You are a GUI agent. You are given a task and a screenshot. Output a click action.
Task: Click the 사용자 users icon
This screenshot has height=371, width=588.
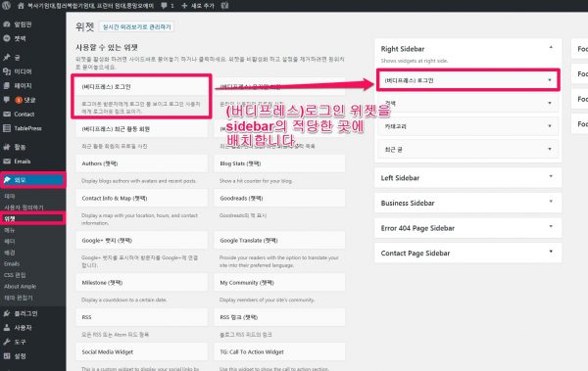tap(7, 328)
